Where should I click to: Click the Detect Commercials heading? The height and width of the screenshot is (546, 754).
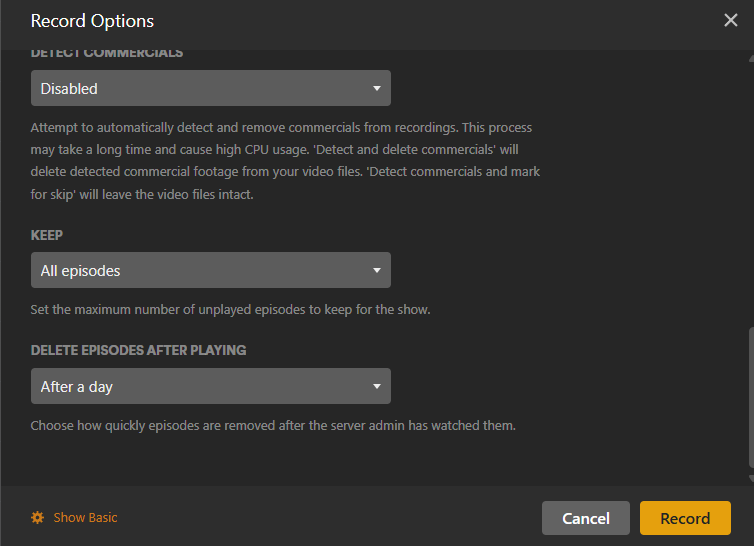click(x=107, y=53)
